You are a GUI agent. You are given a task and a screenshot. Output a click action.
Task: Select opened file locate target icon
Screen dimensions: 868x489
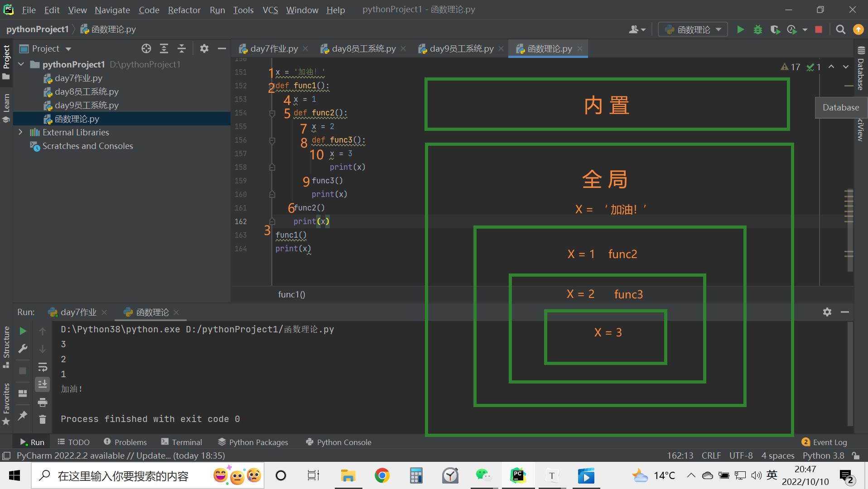(146, 48)
